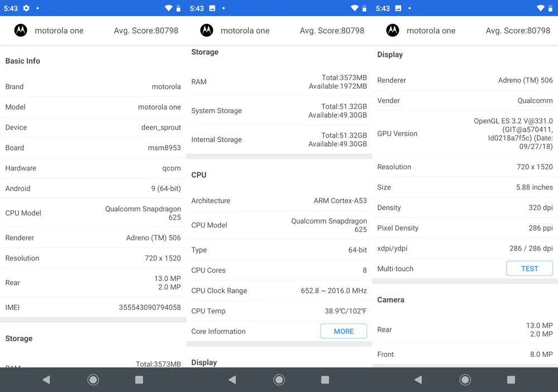Viewport: 558px width, 392px height.
Task: Tap battery icon in left status bar
Action: click(179, 8)
